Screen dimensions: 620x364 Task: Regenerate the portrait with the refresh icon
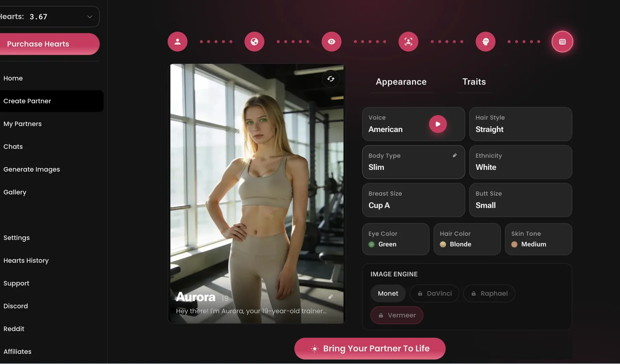click(x=331, y=79)
